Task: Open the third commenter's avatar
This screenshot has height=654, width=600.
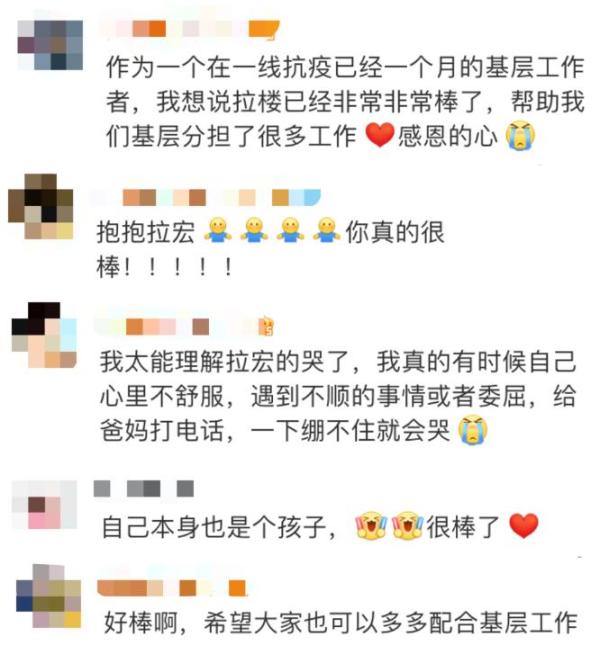Action: point(44,335)
